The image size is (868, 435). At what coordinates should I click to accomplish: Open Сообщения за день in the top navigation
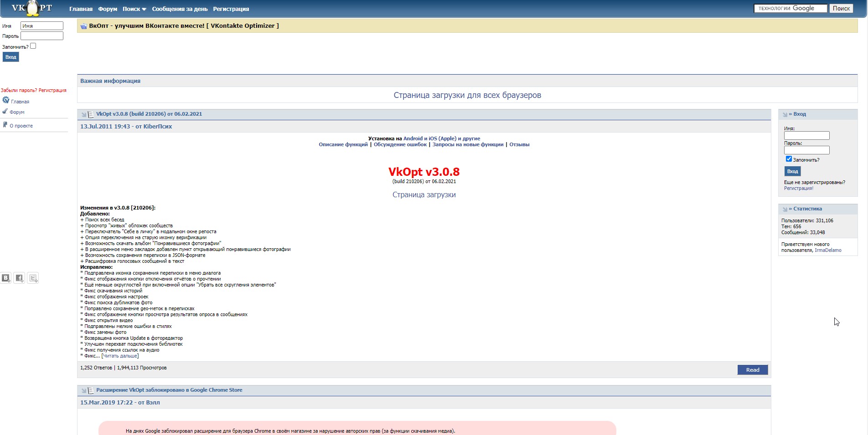180,9
